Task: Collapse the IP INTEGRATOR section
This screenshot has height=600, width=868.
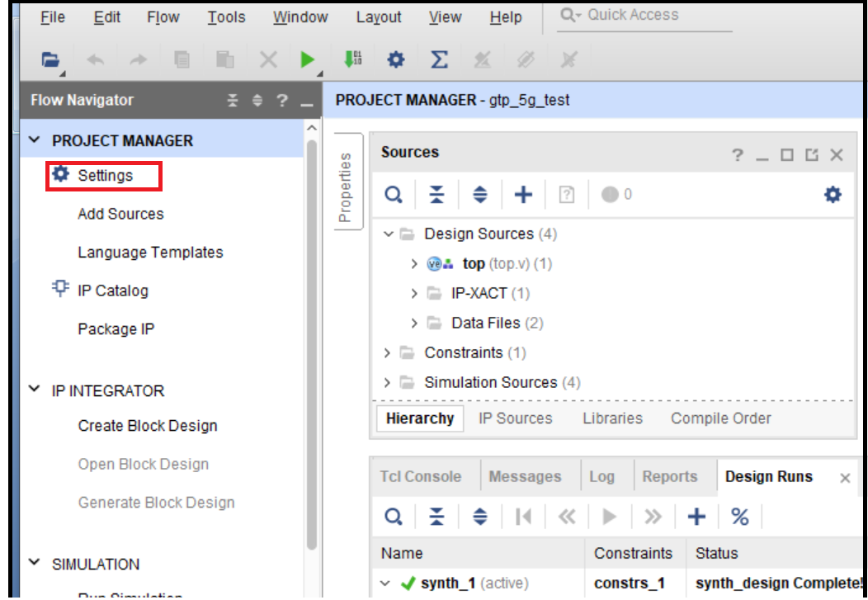Action: tap(35, 390)
